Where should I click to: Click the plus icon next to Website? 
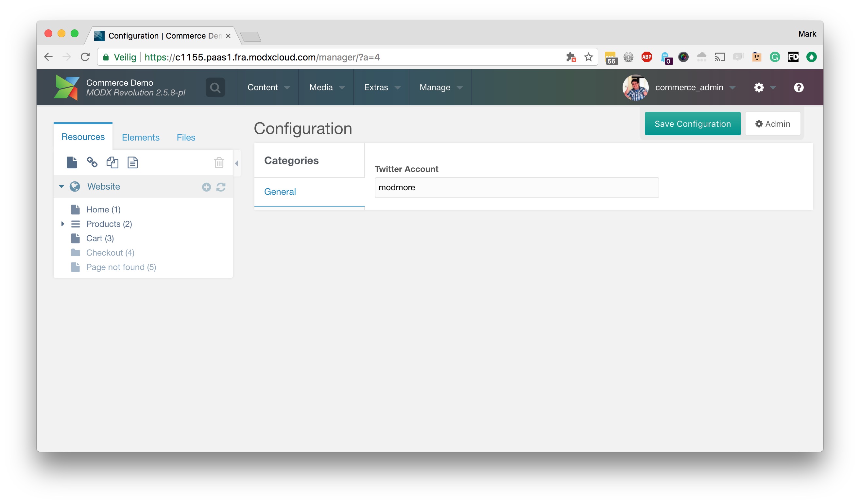pos(206,187)
